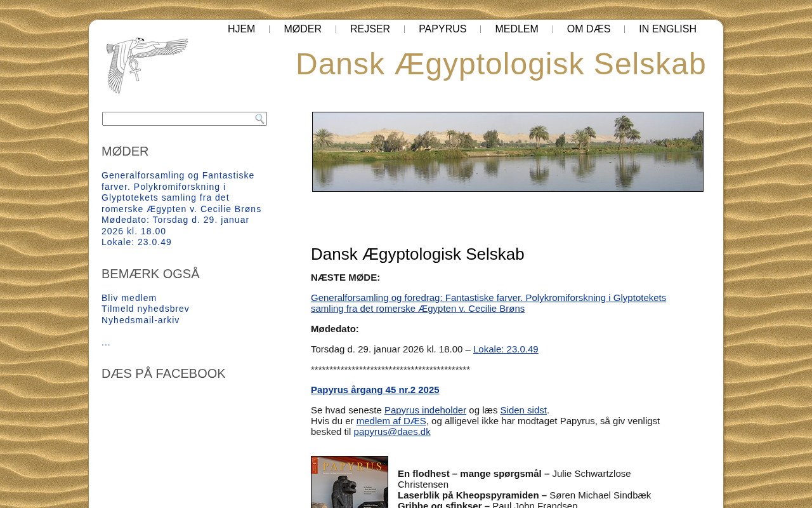Open the MØDER menu item
The image size is (812, 508).
point(303,29)
